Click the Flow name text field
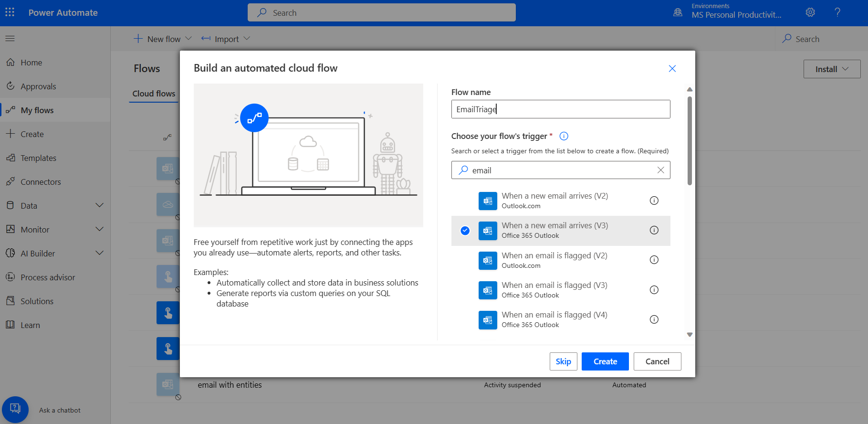The image size is (868, 424). point(560,109)
